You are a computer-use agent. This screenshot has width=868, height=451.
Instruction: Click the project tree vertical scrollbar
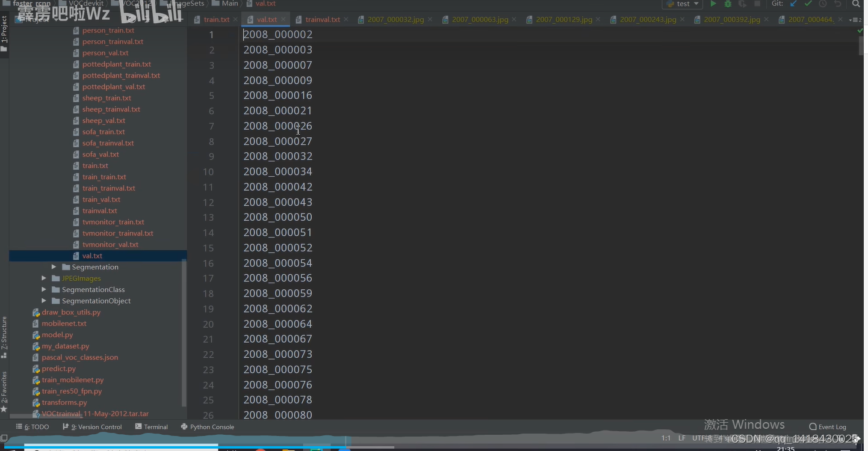(x=184, y=334)
